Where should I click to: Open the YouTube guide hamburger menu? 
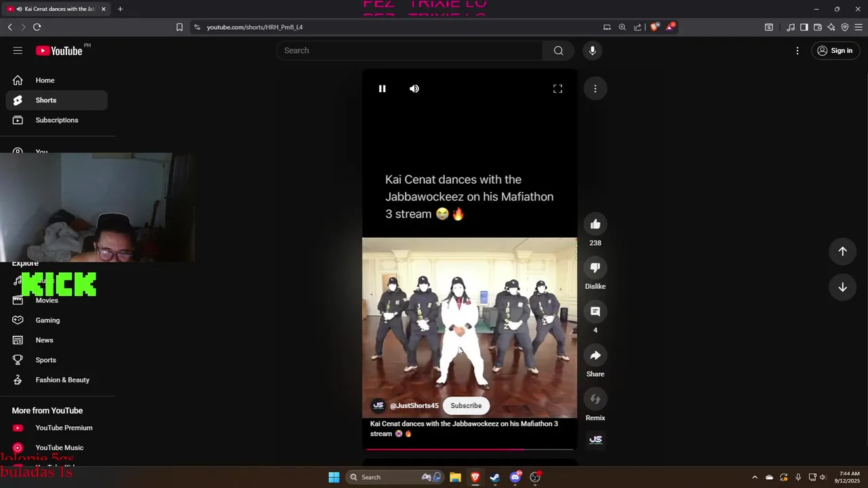click(18, 50)
